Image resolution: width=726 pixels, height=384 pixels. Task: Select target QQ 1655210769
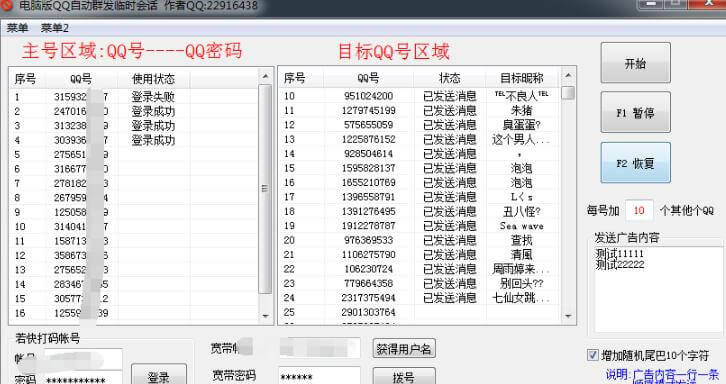coord(369,183)
